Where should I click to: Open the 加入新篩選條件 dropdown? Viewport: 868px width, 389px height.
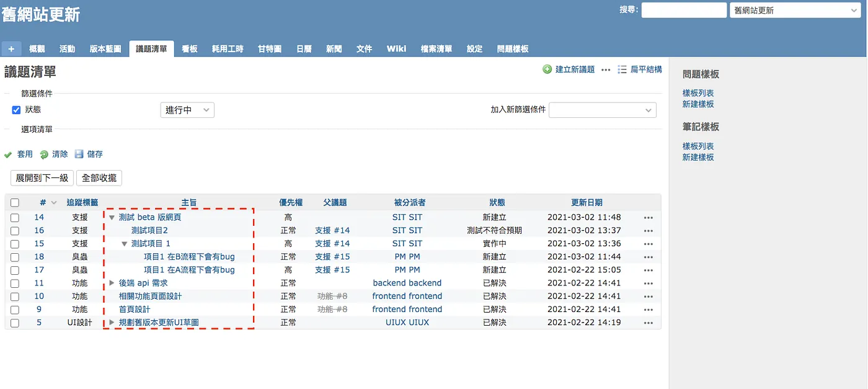603,110
